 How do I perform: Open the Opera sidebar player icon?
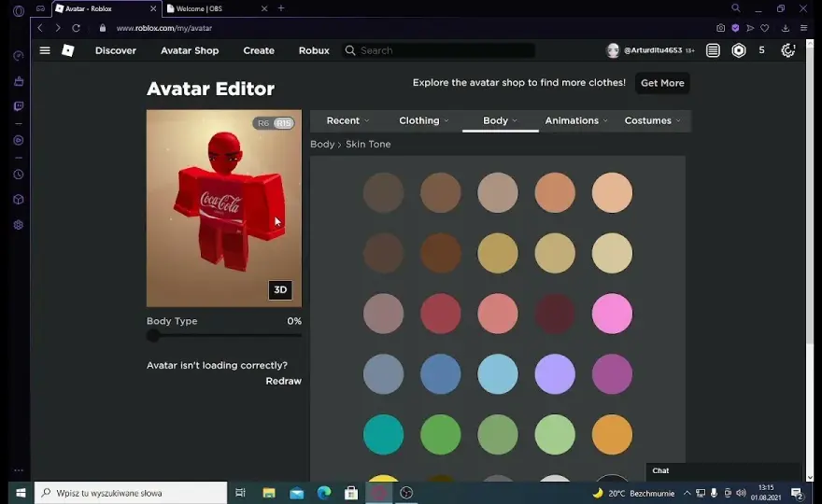point(19,140)
